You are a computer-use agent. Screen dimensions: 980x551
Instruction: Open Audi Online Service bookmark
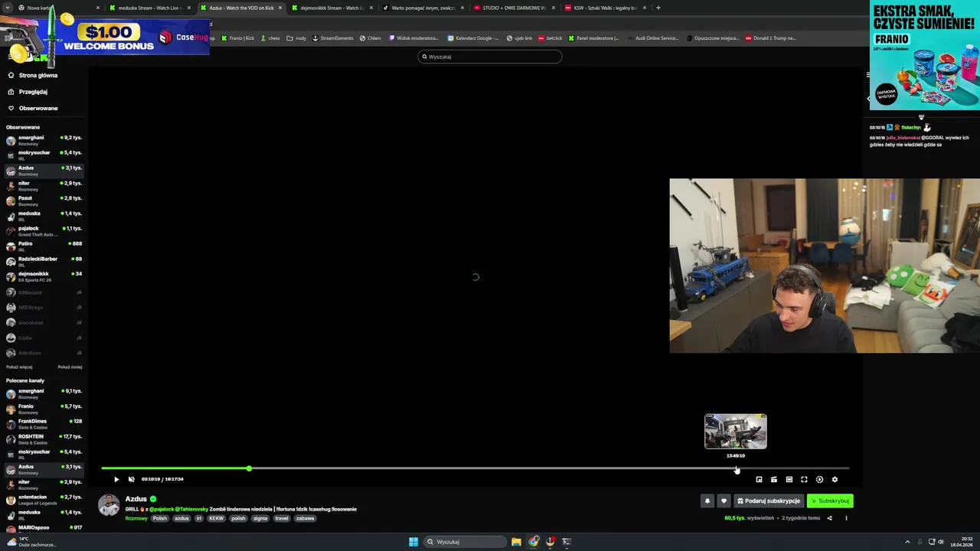[652, 38]
